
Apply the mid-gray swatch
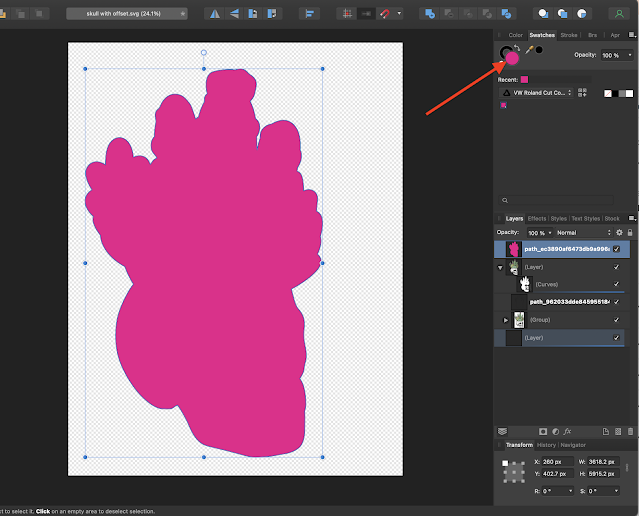click(622, 94)
